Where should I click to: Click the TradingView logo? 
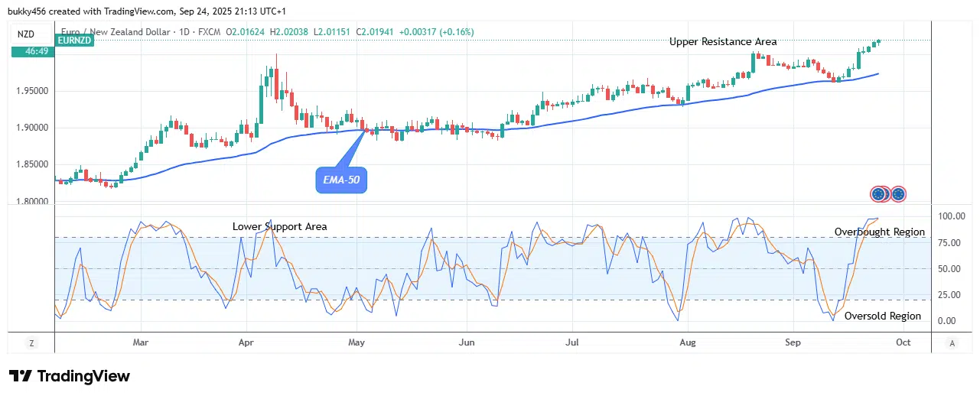coord(70,376)
